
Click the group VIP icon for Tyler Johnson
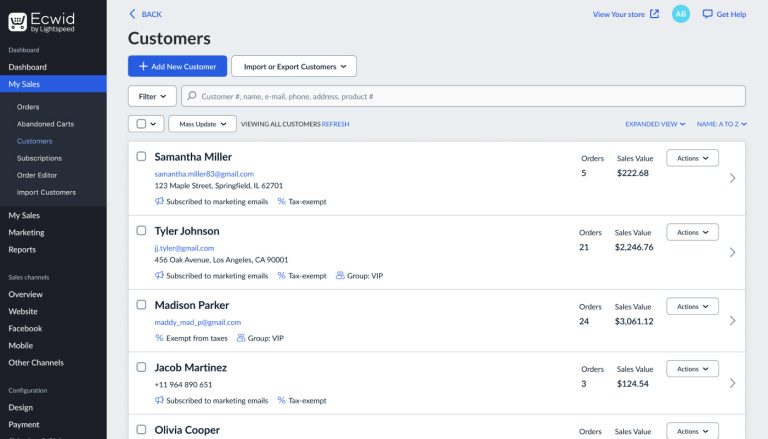(x=340, y=275)
